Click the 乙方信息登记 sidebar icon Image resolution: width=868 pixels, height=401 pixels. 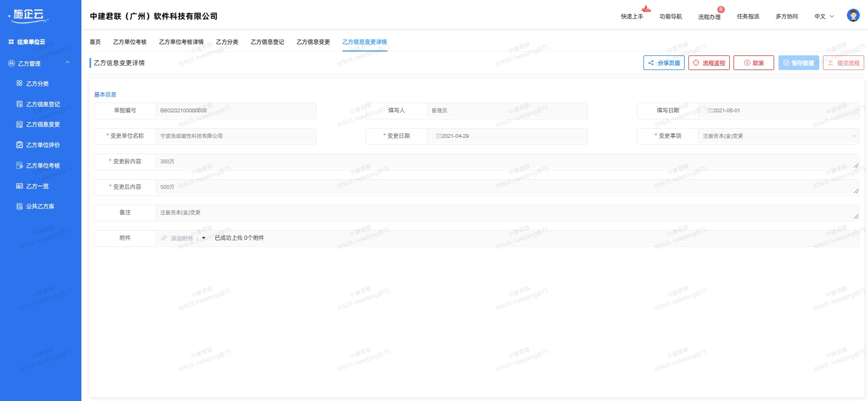[20, 104]
